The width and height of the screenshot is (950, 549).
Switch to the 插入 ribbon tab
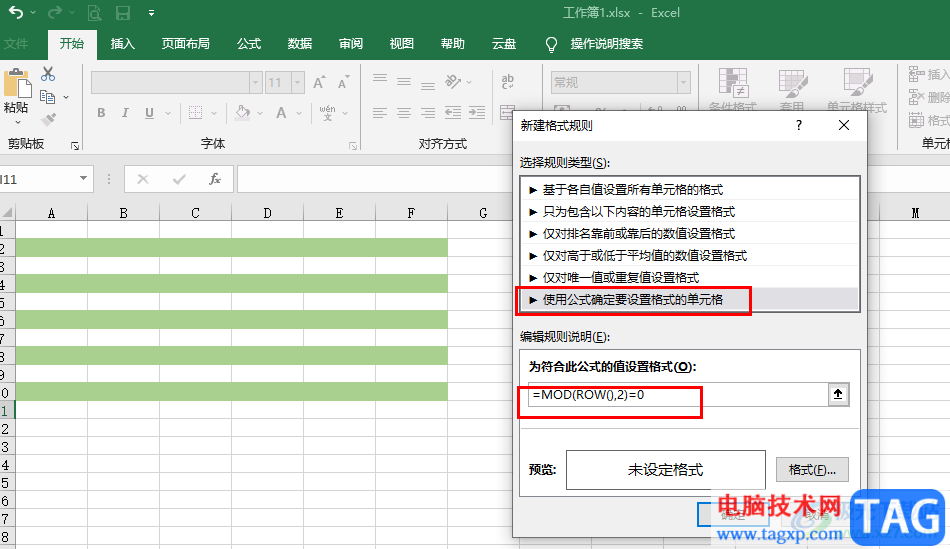pyautogui.click(x=122, y=44)
